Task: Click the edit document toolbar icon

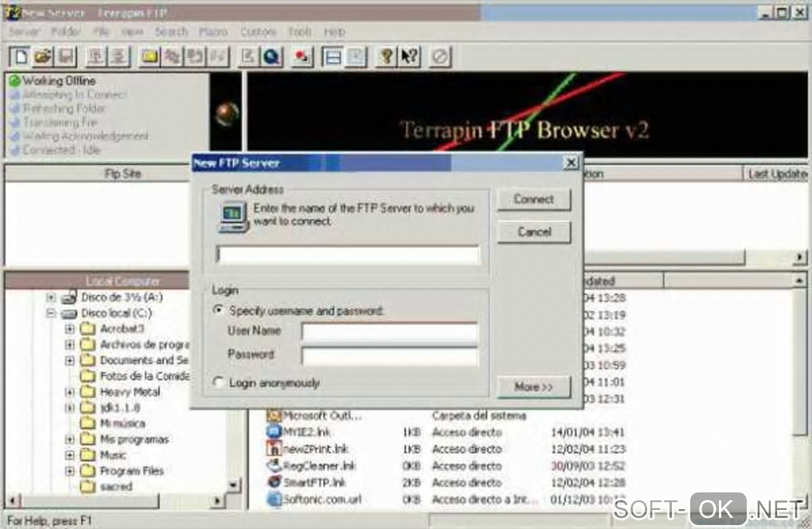Action: [x=248, y=56]
